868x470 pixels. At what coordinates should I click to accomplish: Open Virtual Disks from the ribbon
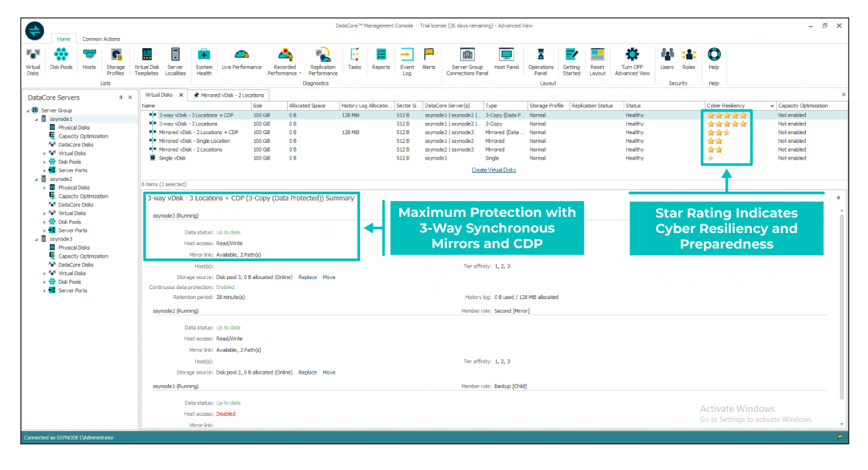coord(33,61)
